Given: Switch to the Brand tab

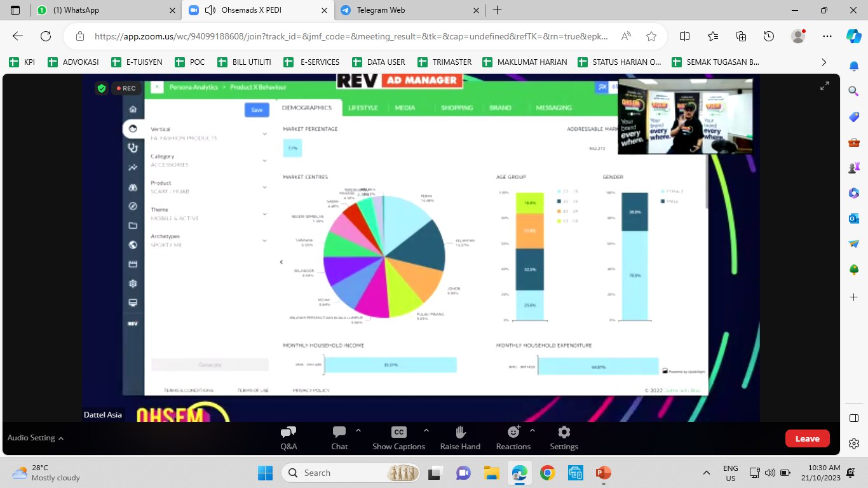Looking at the screenshot, I should [x=500, y=108].
